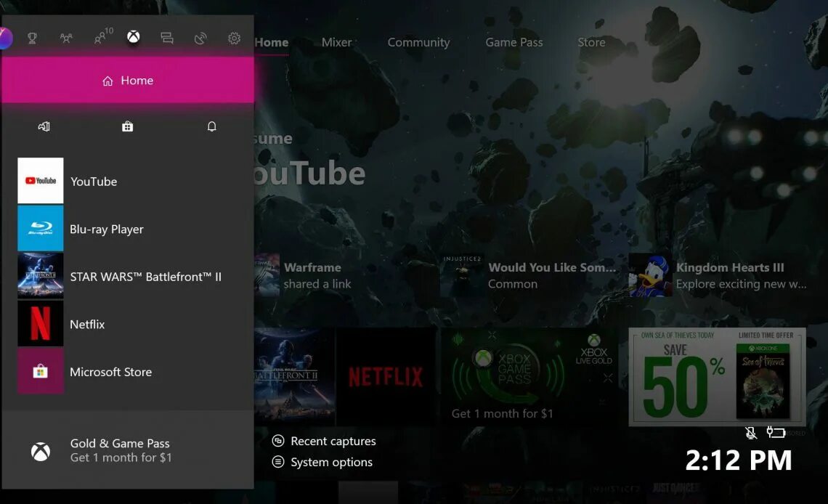Switch to the Store tab
828x504 pixels.
pos(591,42)
